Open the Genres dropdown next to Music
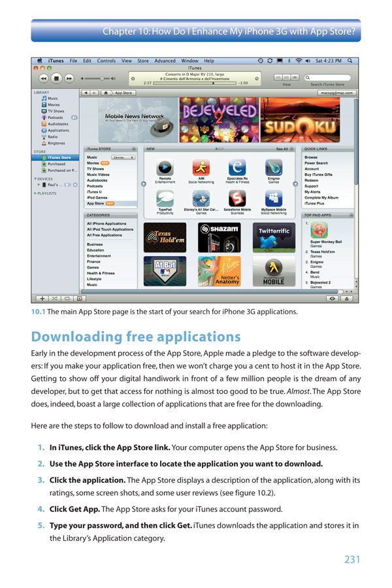392x588 pixels. click(x=123, y=157)
